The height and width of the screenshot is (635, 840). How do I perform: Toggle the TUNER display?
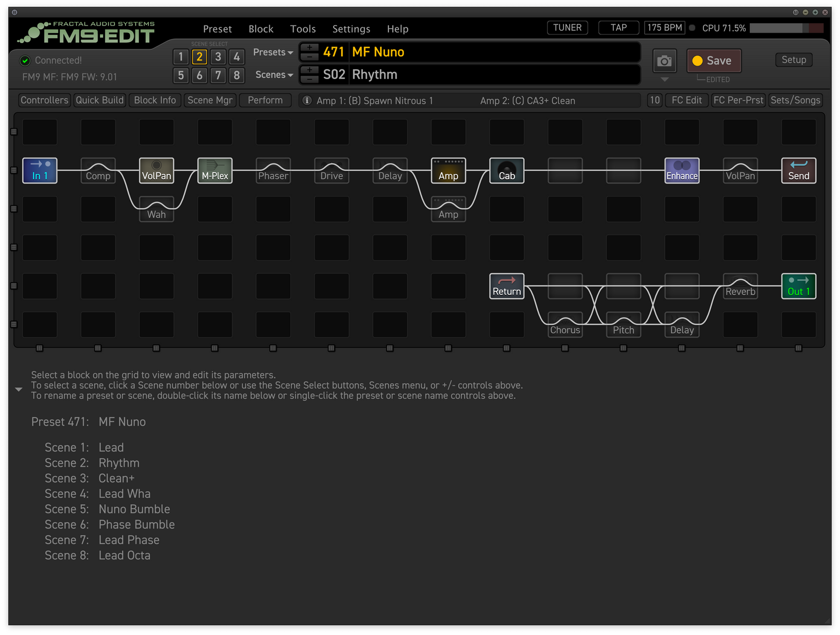(x=567, y=28)
